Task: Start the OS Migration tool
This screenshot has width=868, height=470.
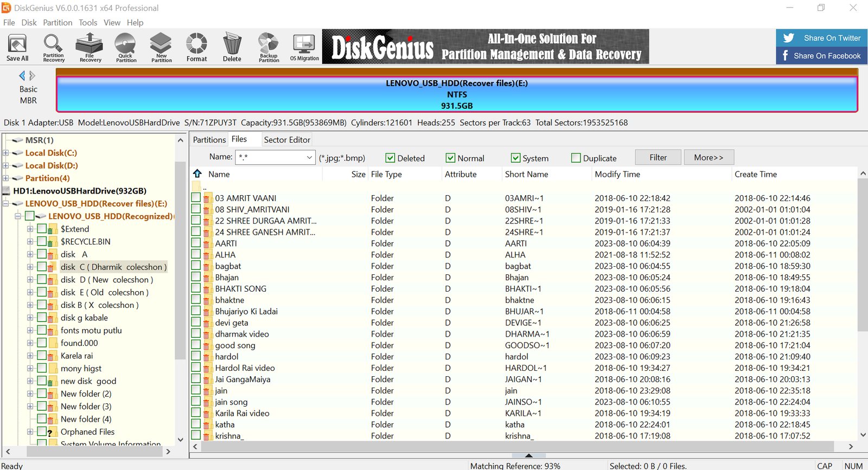Action: (x=304, y=47)
